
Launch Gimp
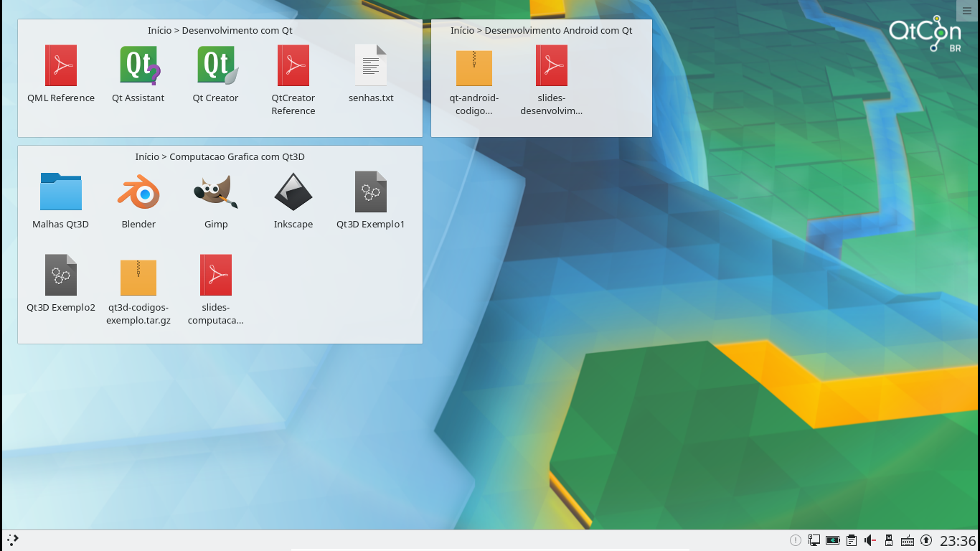click(x=215, y=192)
